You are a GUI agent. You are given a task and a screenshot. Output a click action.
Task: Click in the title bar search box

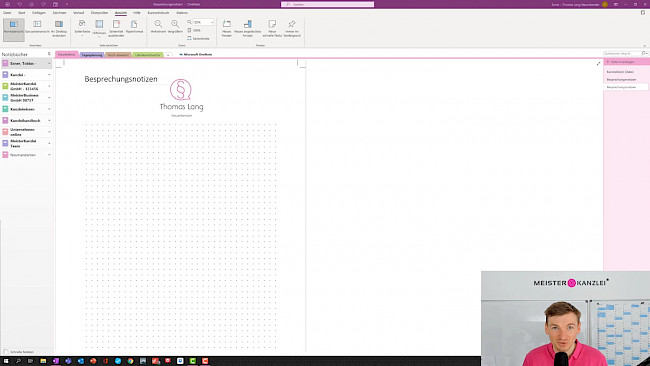[x=327, y=4]
